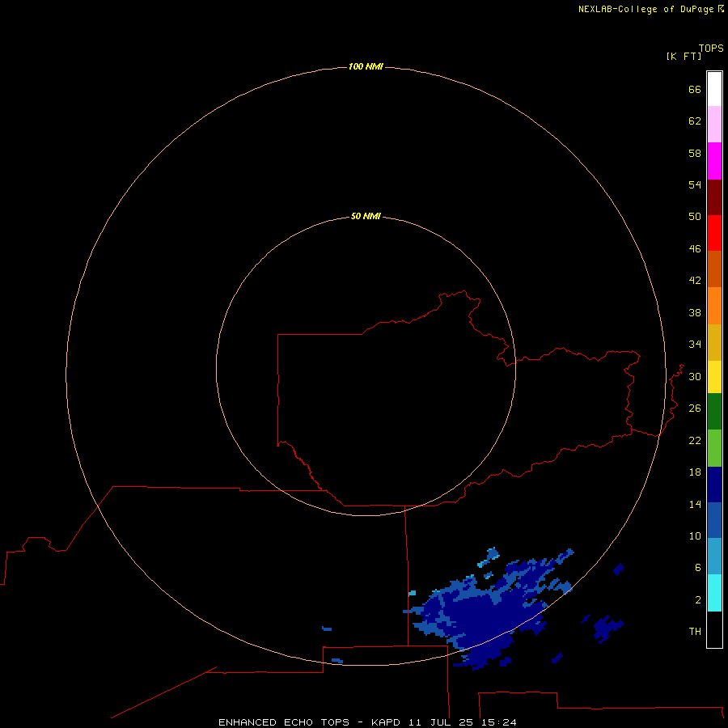
Task: Click the black TH threshold swatch
Action: (714, 629)
